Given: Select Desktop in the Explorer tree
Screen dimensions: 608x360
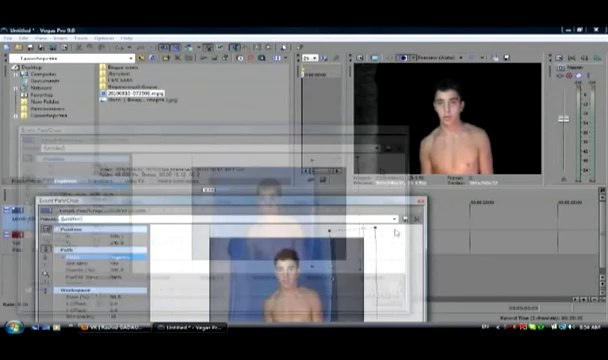Looking at the screenshot, I should coord(31,68).
